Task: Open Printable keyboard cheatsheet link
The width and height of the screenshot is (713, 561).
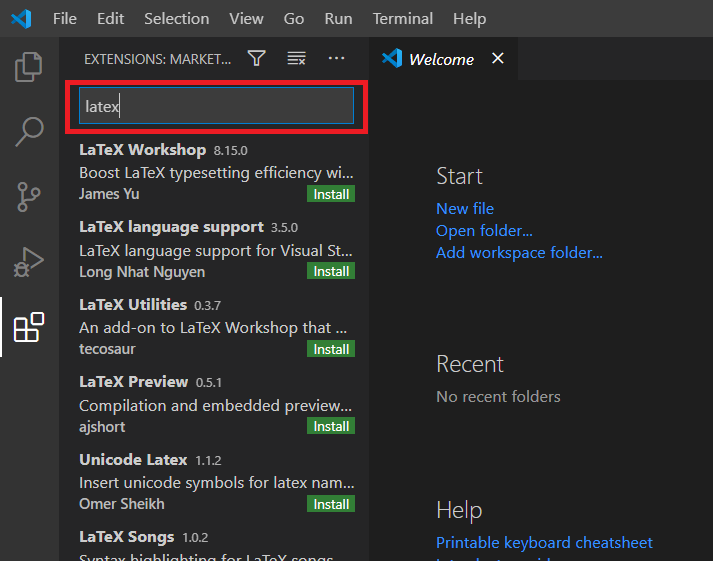Action: [544, 543]
